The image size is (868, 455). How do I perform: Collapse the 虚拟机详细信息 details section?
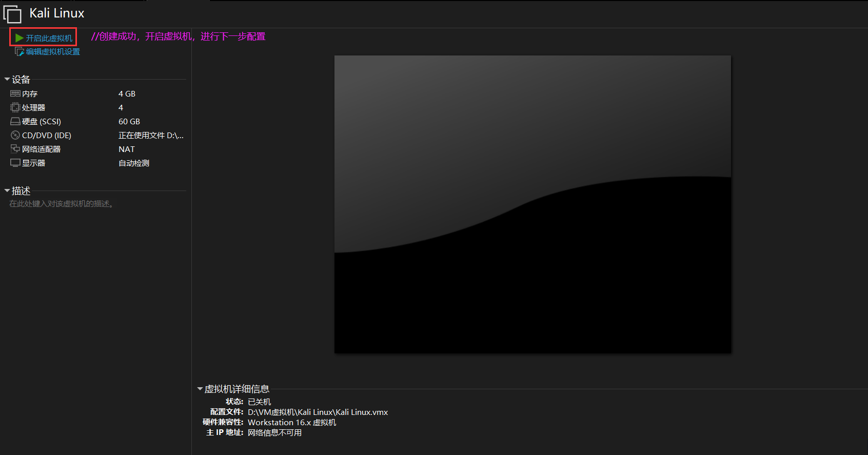200,389
